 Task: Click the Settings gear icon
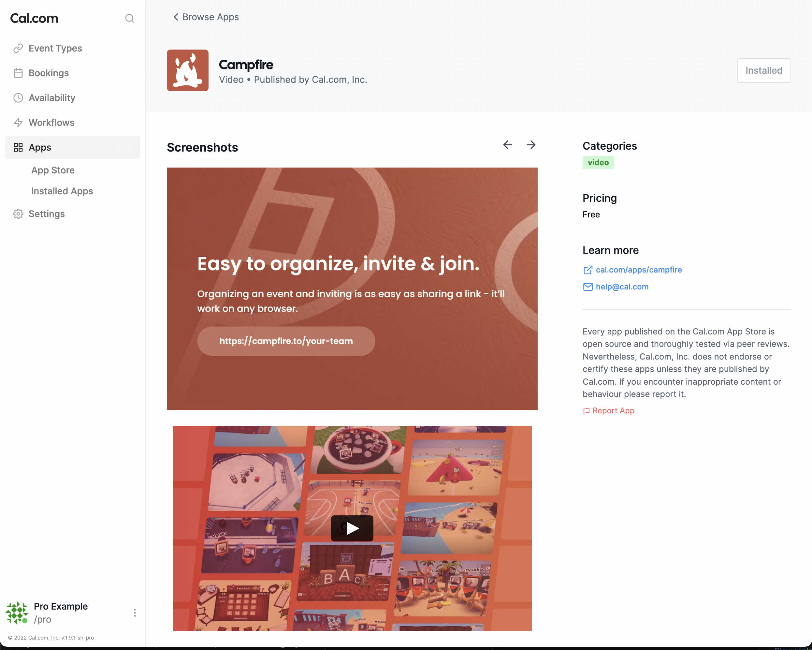tap(18, 214)
